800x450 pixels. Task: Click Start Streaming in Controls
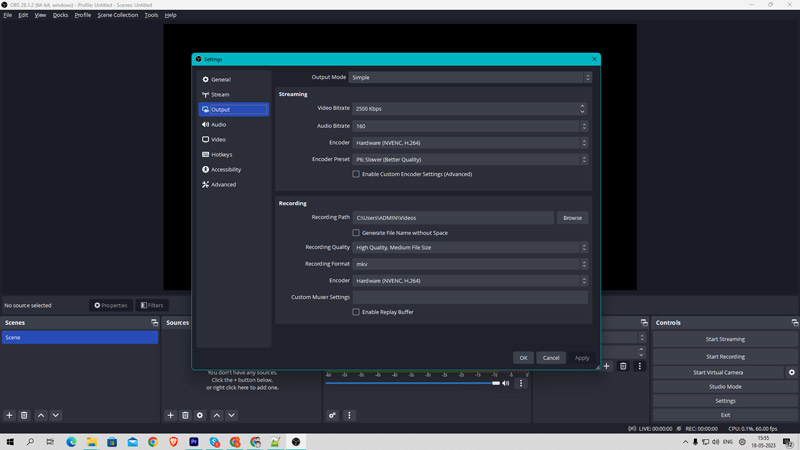click(x=725, y=339)
